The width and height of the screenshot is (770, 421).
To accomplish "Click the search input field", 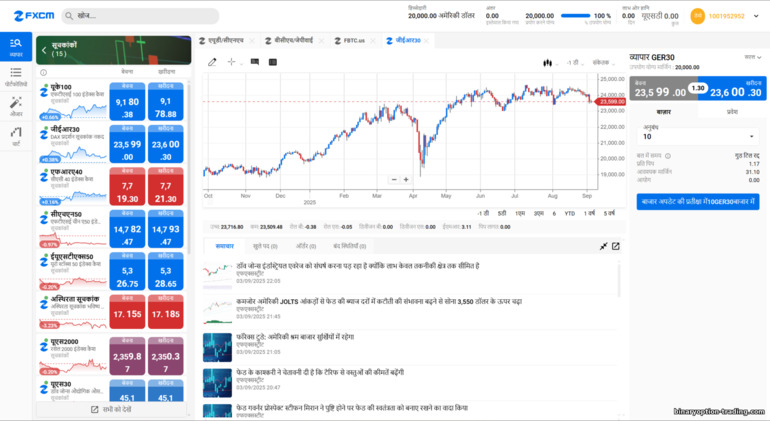I will tap(140, 16).
